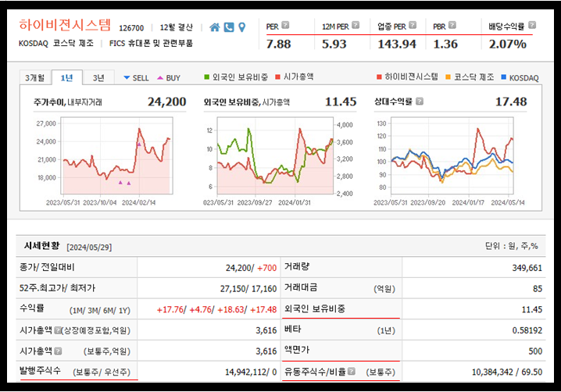Viewport: 561px width, 392px height.
Task: Click the +700 price change value
Action: tap(267, 268)
